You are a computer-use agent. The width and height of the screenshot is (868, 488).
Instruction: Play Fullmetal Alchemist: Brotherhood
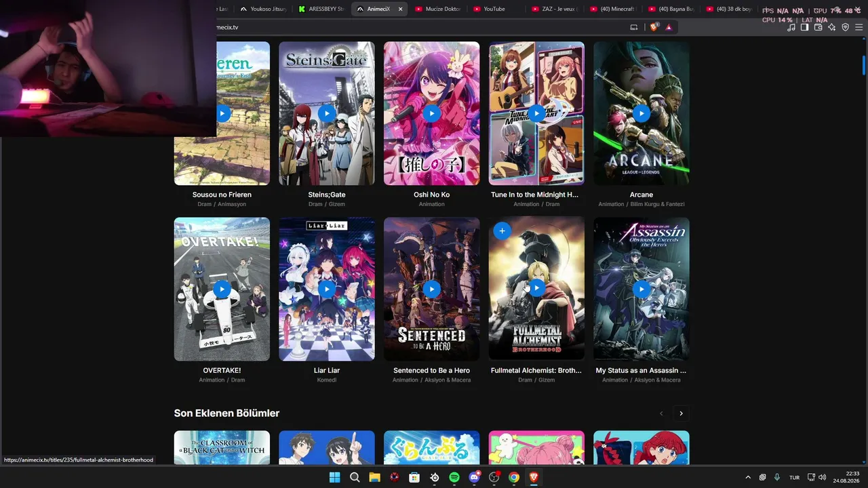coord(536,288)
